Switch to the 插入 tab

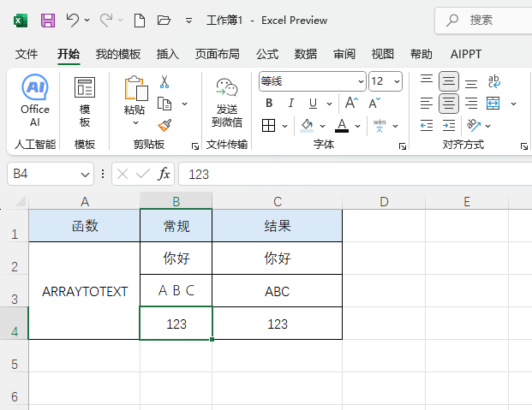[168, 54]
